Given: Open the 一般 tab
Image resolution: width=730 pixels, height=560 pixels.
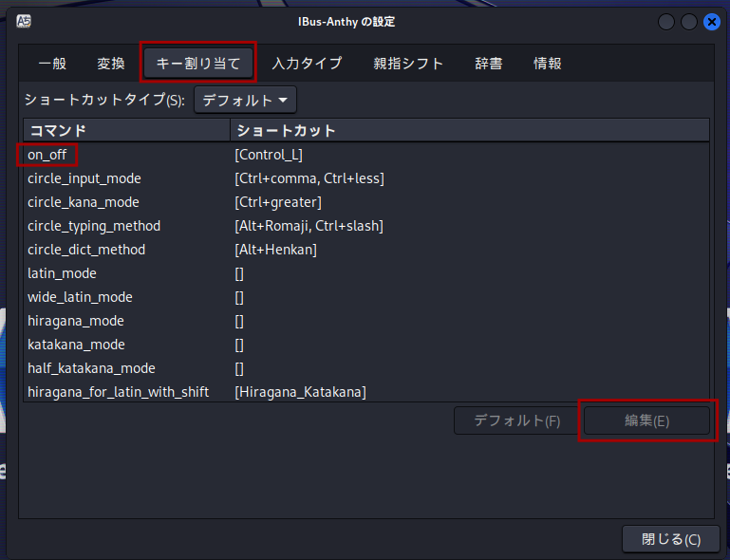Looking at the screenshot, I should click(x=52, y=63).
